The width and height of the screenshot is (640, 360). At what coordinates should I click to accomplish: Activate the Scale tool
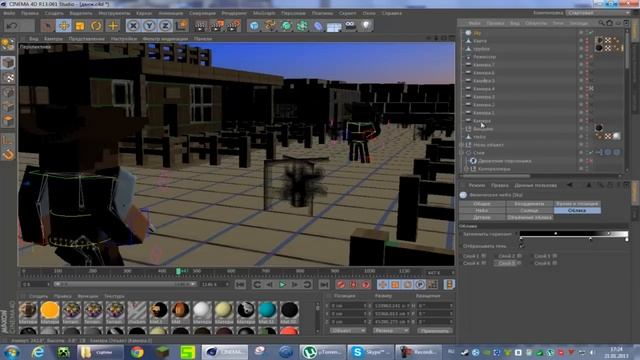(x=80, y=26)
